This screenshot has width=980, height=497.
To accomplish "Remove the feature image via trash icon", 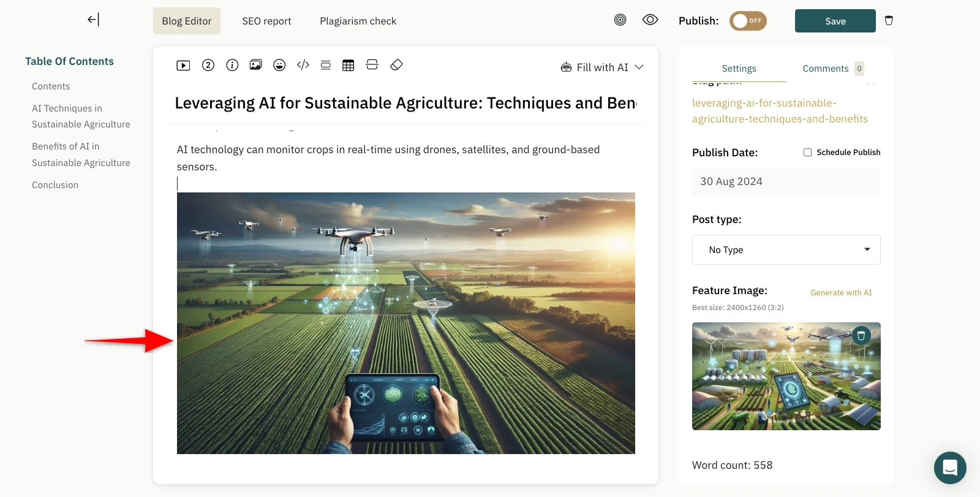I will [x=861, y=335].
